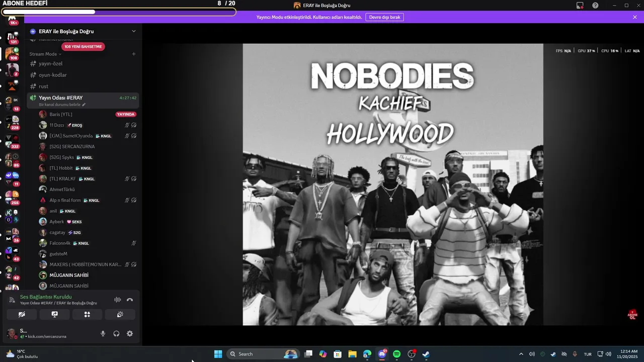Expand the server folder with the 43 badge

coord(12,253)
